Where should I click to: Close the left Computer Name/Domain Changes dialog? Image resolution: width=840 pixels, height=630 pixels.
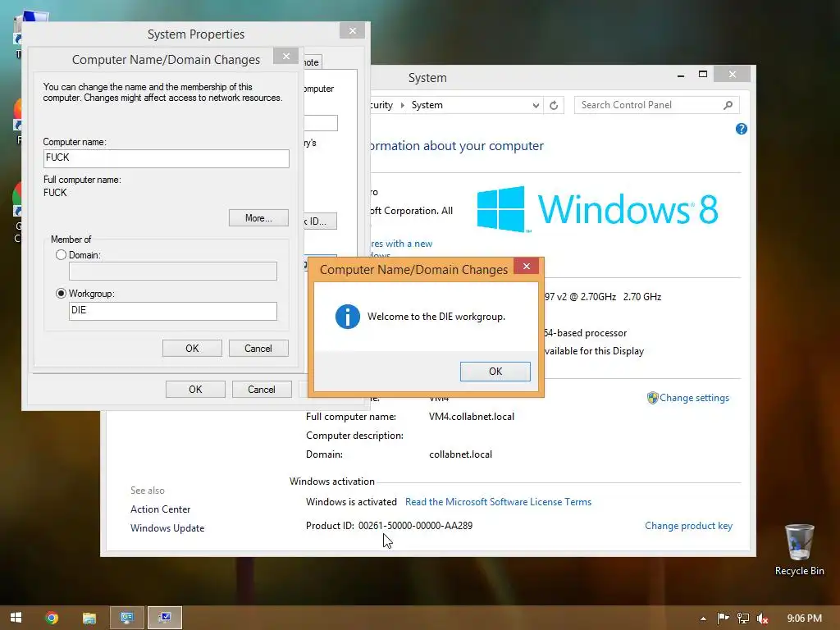pos(286,56)
